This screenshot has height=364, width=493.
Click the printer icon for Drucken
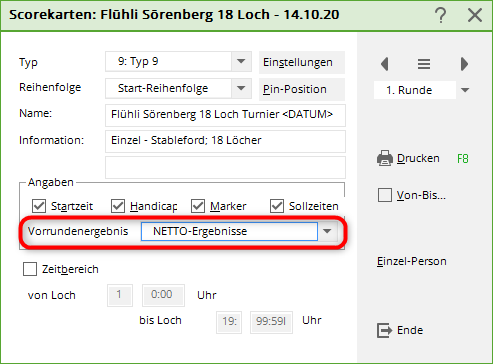385,158
